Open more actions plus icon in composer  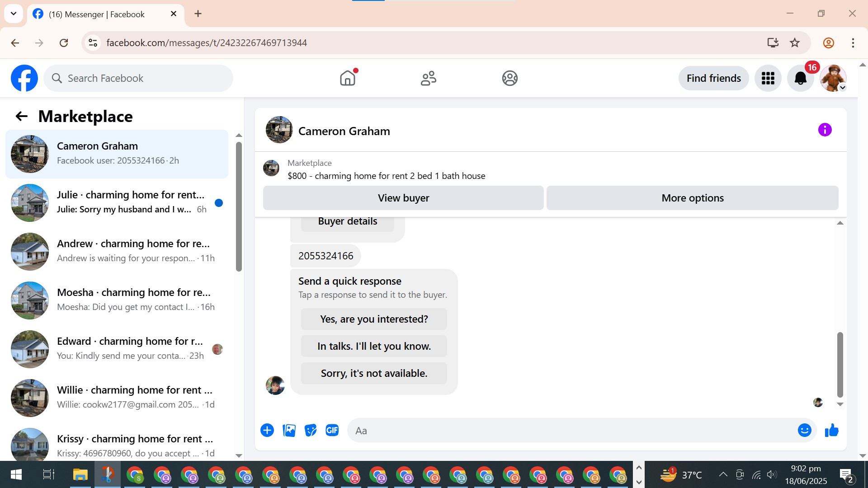(267, 430)
